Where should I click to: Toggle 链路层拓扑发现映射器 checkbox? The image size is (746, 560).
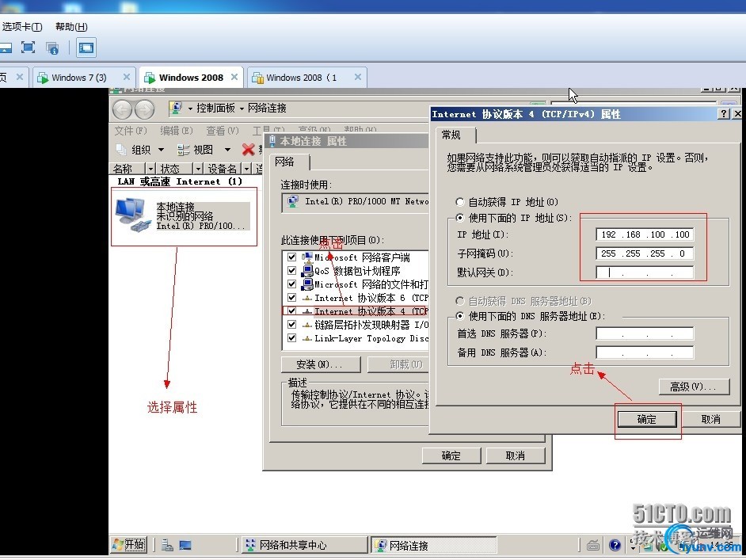coord(291,325)
